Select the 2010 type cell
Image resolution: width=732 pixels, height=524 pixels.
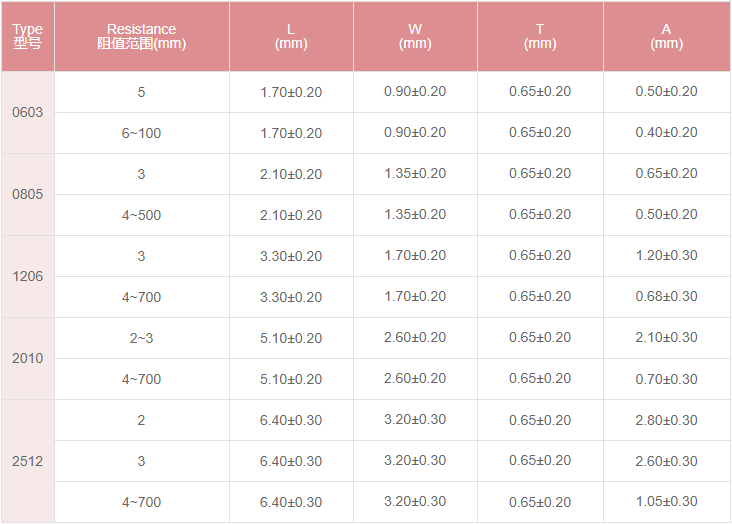coord(28,359)
